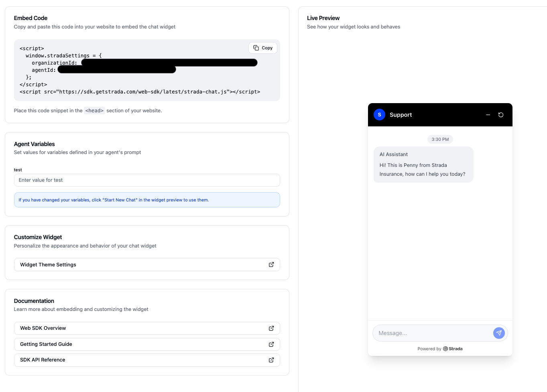Click the external link icon beside Getting Started Guide
The image size is (547, 392).
[x=271, y=344]
